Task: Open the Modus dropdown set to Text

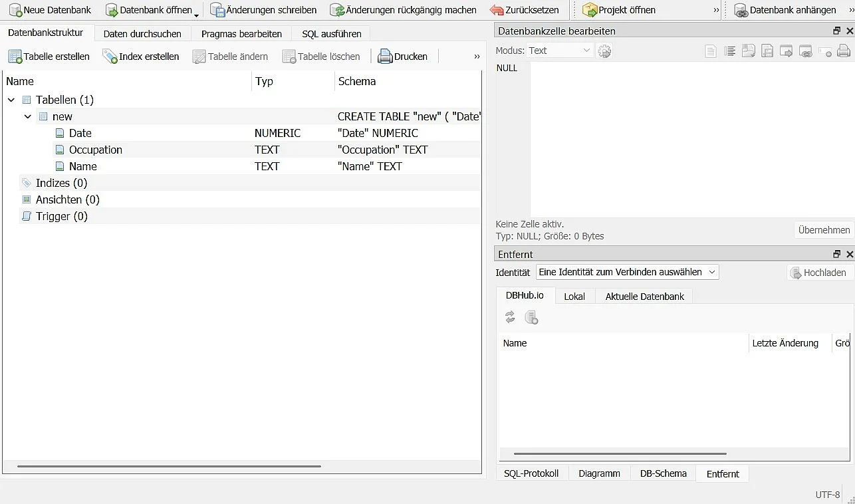Action: [x=560, y=51]
